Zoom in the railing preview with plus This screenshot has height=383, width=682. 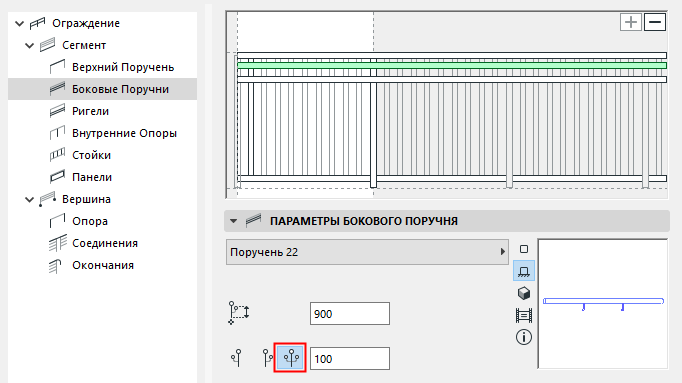(x=631, y=22)
